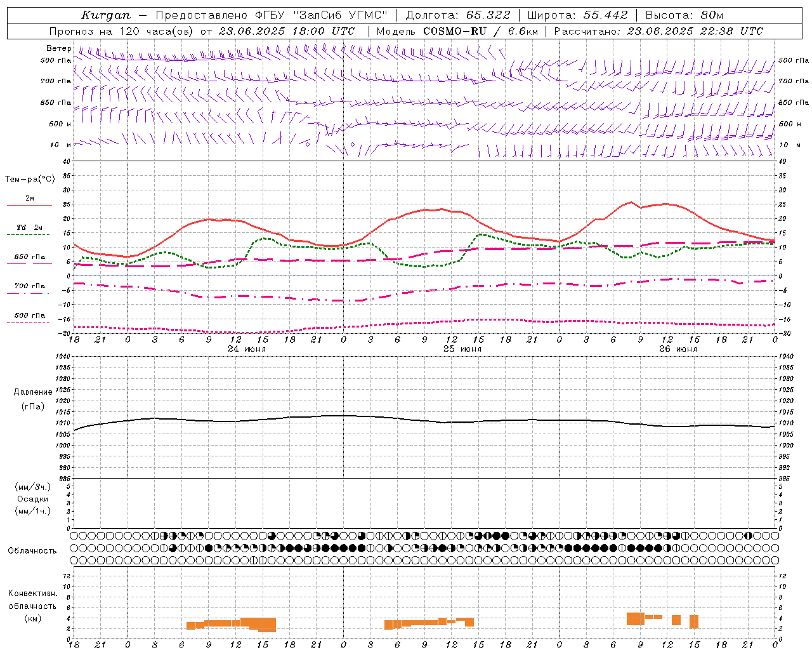Click the 25 июня date label
Viewport: 812px width, 650px height.
(462, 349)
